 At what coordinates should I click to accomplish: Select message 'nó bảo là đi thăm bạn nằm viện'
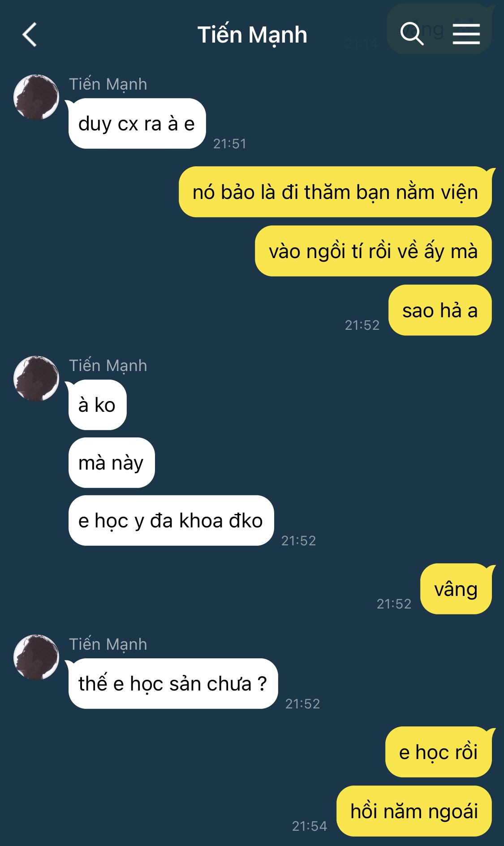(335, 192)
